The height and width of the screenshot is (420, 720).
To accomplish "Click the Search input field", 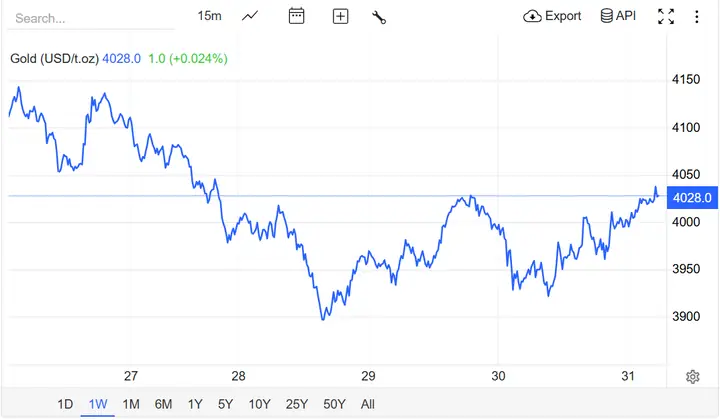I will click(x=91, y=18).
